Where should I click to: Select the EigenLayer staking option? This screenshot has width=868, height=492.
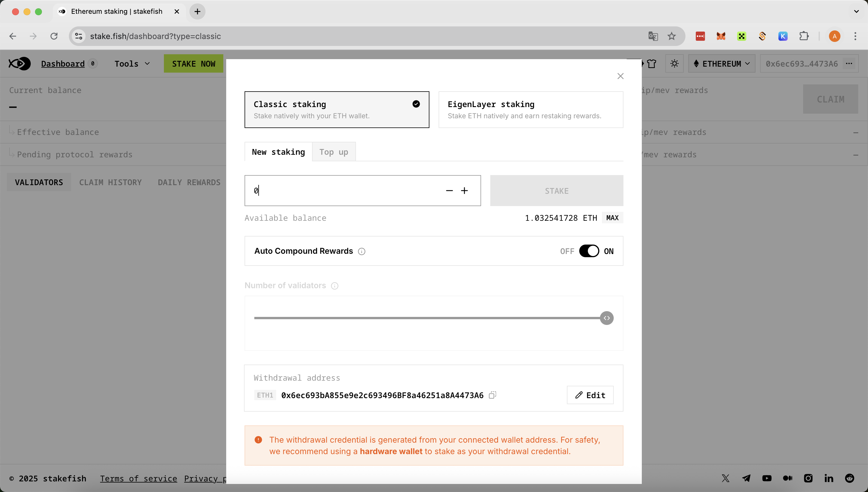531,109
